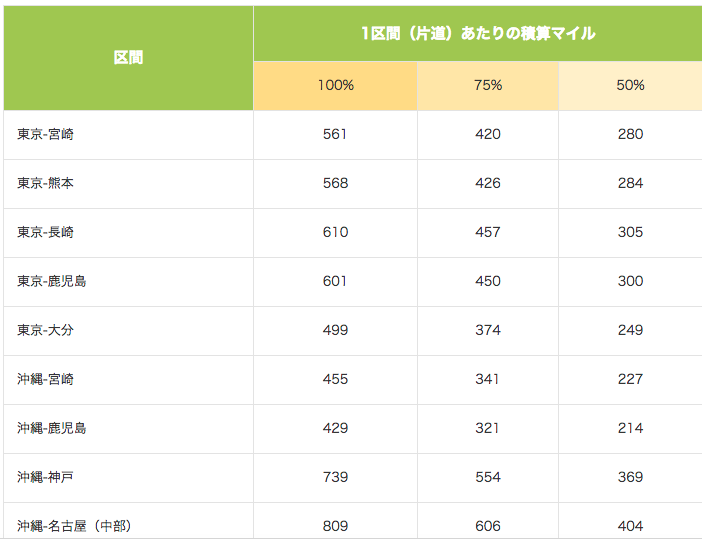Viewport: 702px width, 539px height.
Task: Click the 227 miles value
Action: click(x=630, y=379)
